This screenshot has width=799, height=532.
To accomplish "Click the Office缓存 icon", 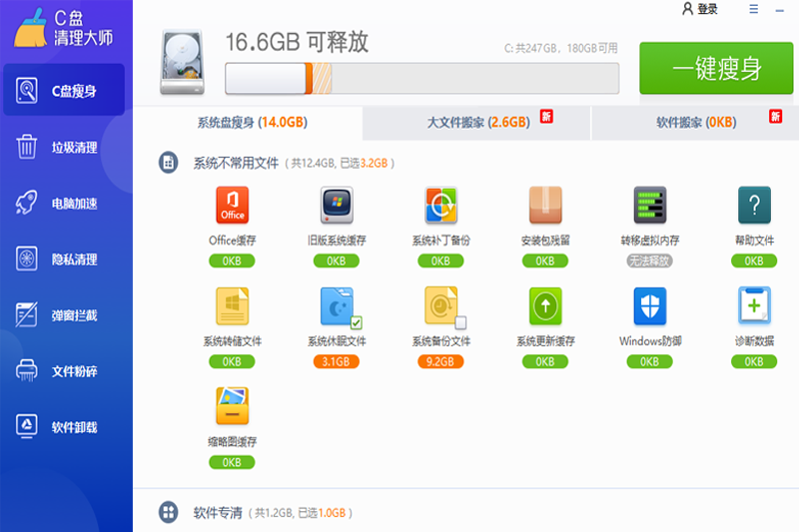I will pos(232,206).
